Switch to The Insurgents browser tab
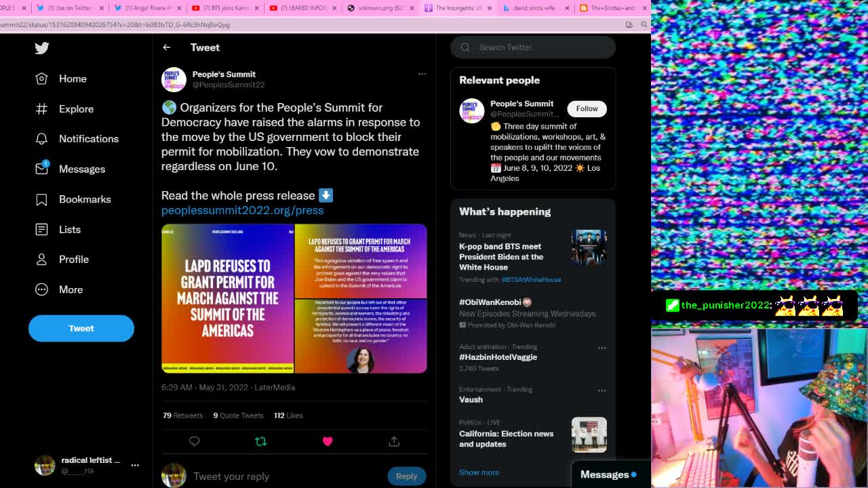The image size is (868, 488). pos(456,8)
